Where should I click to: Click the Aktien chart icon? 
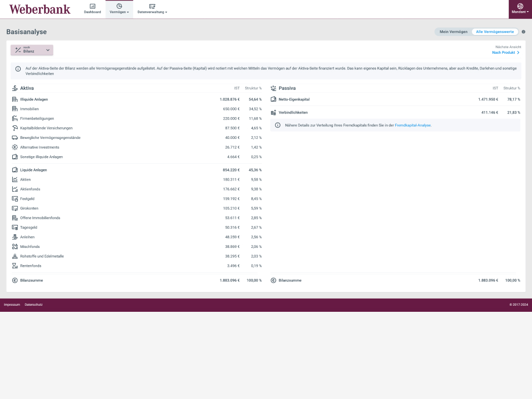click(x=15, y=179)
